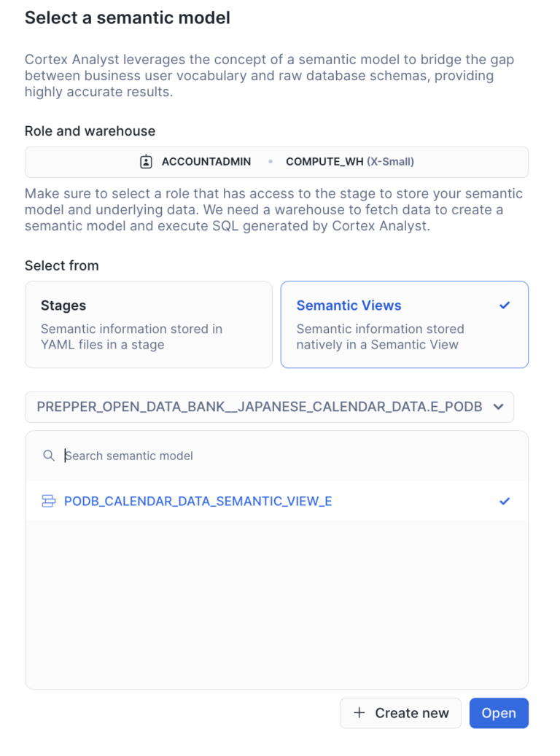This screenshot has width=560, height=756.
Task: Click the checkmark on the Semantic Views card
Action: 505,305
